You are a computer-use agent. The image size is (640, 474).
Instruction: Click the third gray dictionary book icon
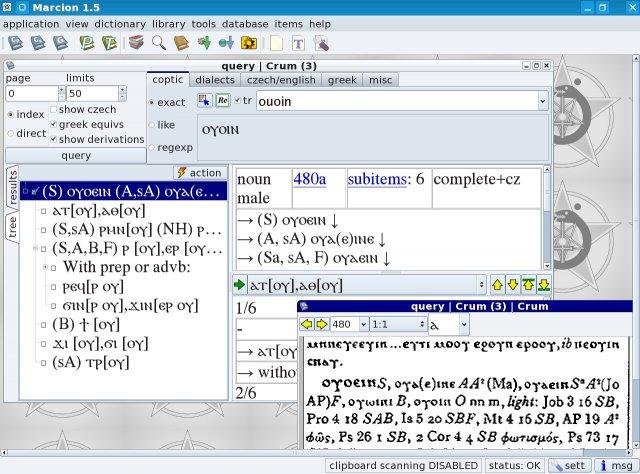point(60,43)
